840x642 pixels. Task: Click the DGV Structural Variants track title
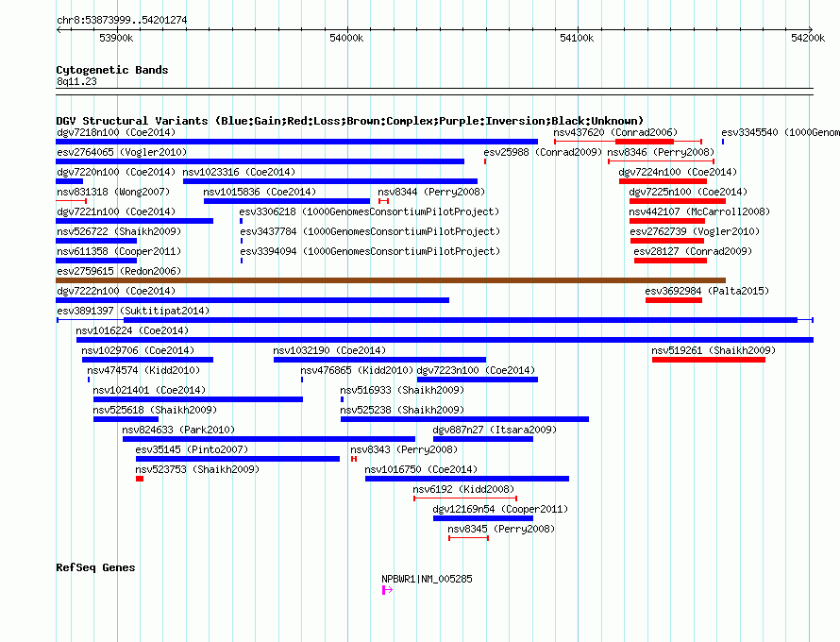pyautogui.click(x=350, y=121)
